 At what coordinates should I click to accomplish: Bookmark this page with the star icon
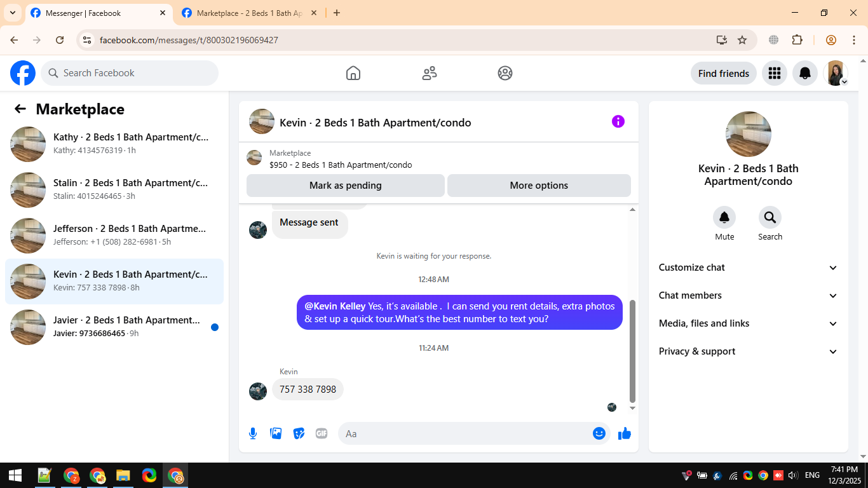742,40
